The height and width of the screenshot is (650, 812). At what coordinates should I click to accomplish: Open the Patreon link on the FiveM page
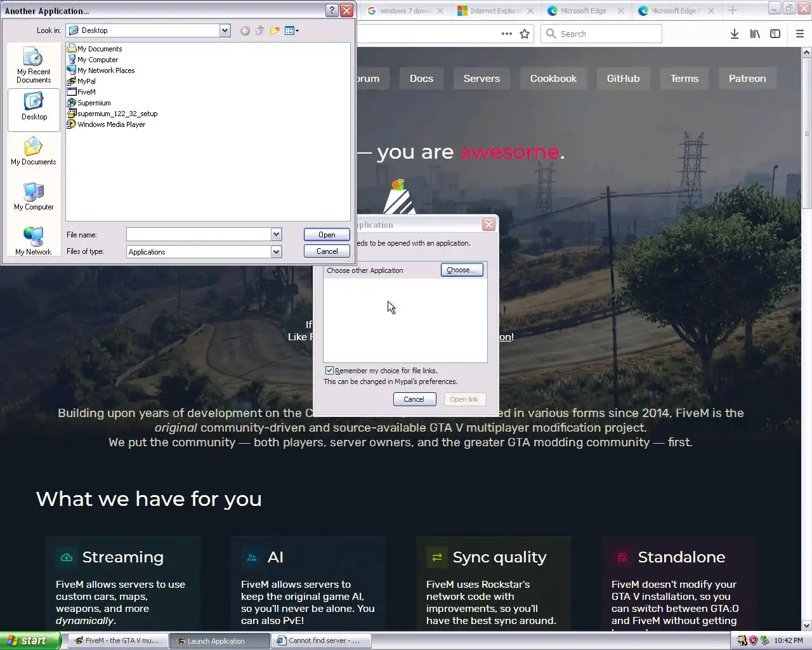pyautogui.click(x=747, y=79)
